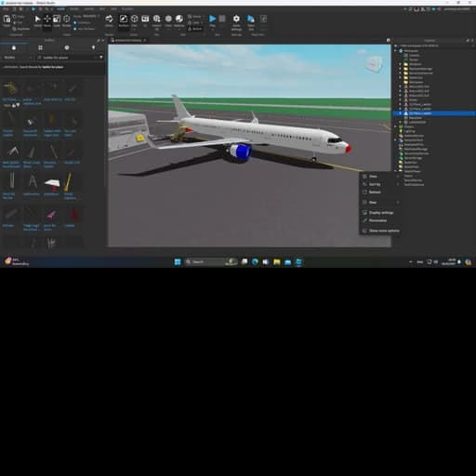The width and height of the screenshot is (476, 476).
Task: Click the view orientation cube in viewport
Action: [x=374, y=64]
